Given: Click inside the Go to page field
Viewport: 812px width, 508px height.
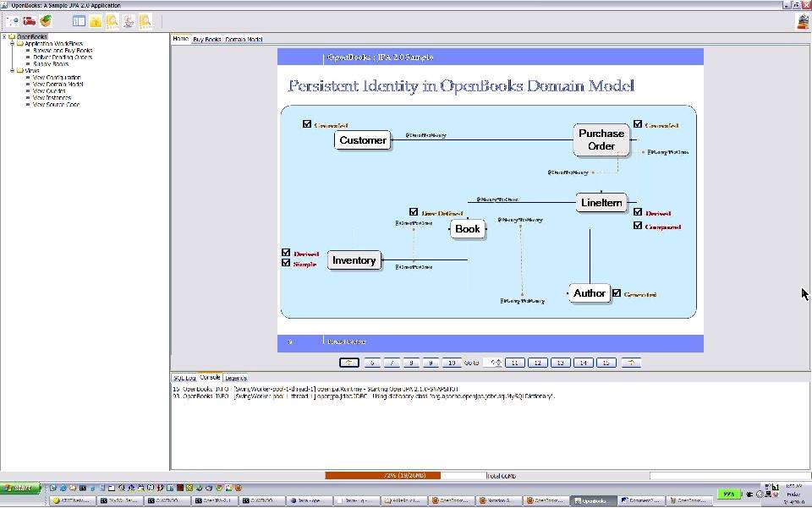Looking at the screenshot, I should 494,362.
